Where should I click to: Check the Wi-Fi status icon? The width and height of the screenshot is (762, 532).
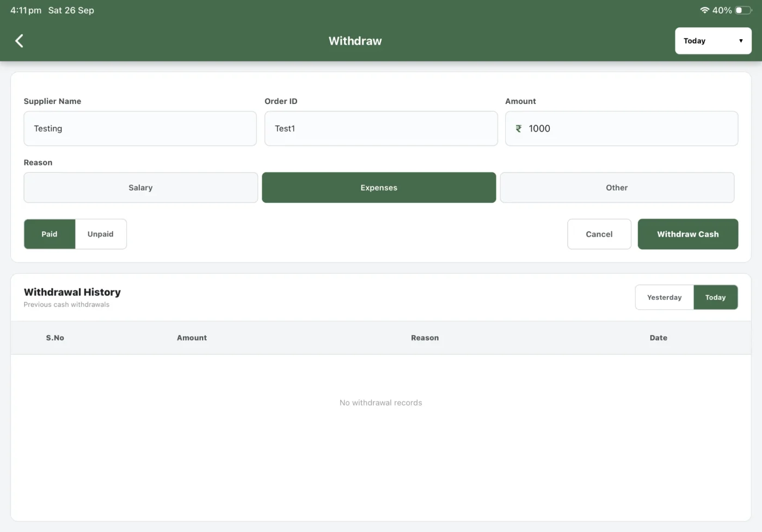click(x=705, y=10)
